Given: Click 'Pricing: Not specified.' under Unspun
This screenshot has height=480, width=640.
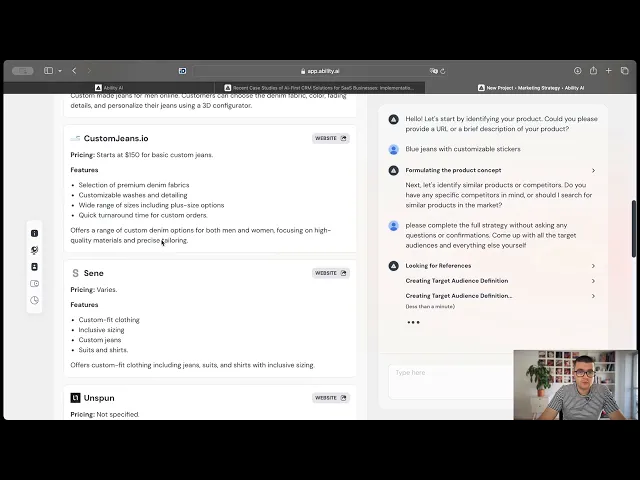Looking at the screenshot, I should point(105,414).
